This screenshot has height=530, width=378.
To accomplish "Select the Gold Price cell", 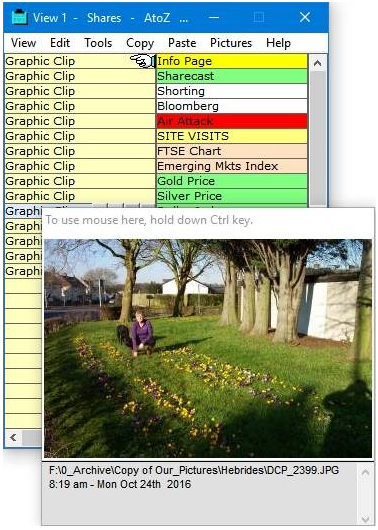I will [x=232, y=181].
